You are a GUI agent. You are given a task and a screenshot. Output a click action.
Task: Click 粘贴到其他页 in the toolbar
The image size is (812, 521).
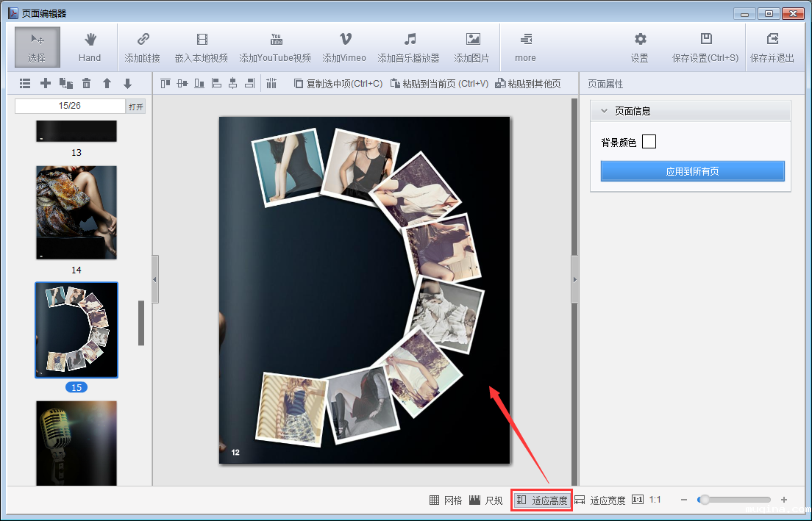(528, 84)
